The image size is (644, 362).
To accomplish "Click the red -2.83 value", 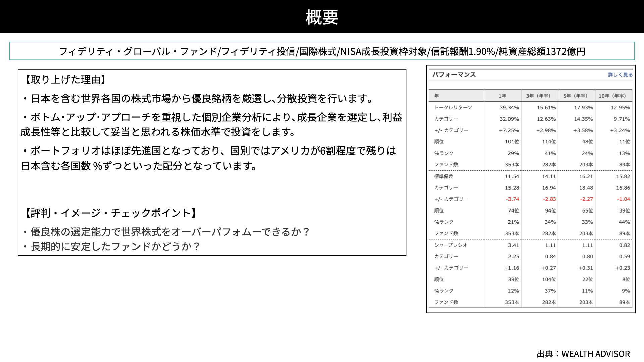I will coord(549,199).
